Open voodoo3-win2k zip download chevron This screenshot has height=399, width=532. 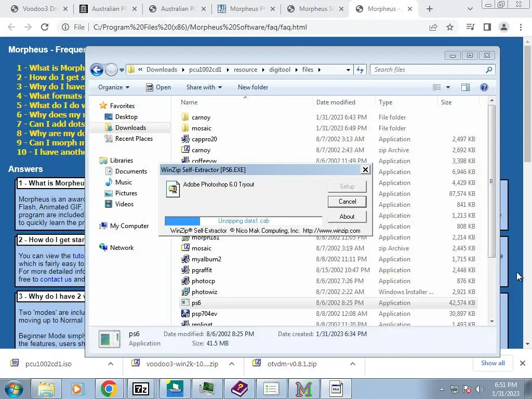pos(232,364)
